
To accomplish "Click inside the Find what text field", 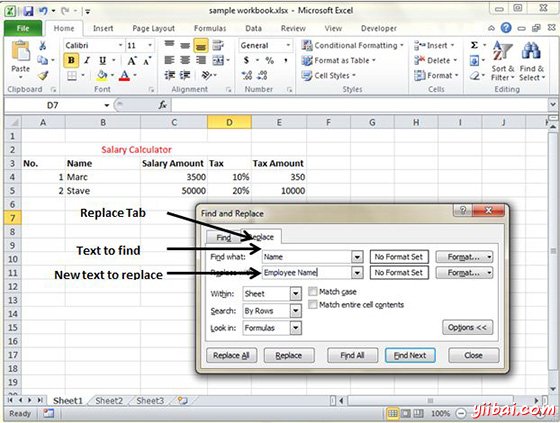I will coord(307,257).
